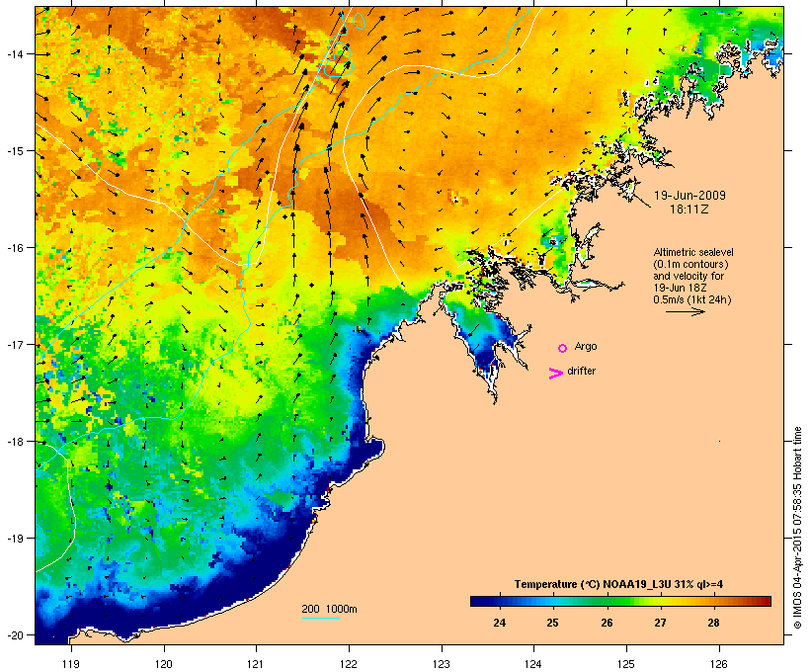Click the colorbar tick label 25
This screenshot has height=672, width=810.
point(553,623)
